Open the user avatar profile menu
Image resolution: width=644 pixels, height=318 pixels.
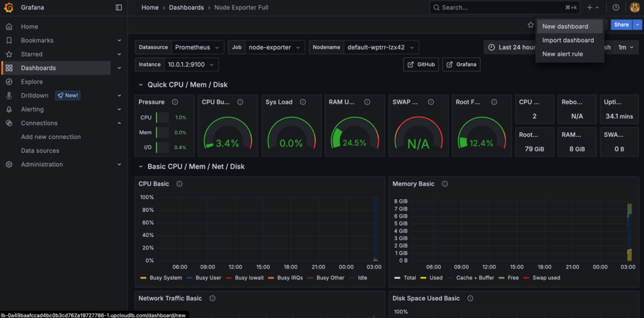(x=635, y=8)
